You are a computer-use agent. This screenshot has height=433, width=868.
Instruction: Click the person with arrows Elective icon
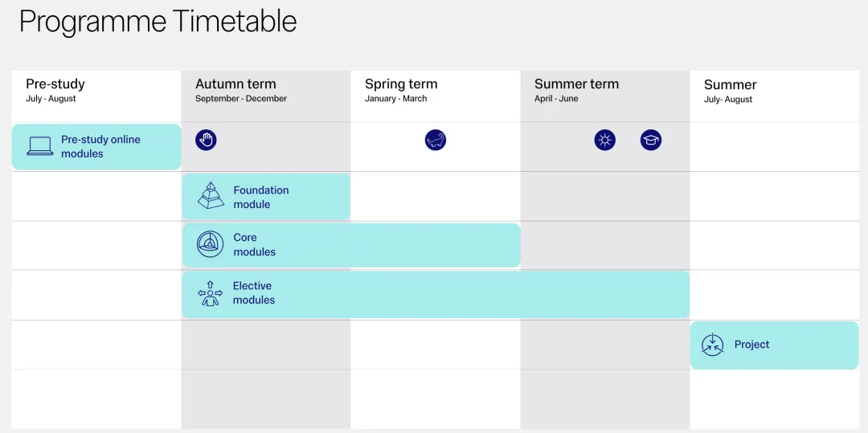pyautogui.click(x=211, y=293)
